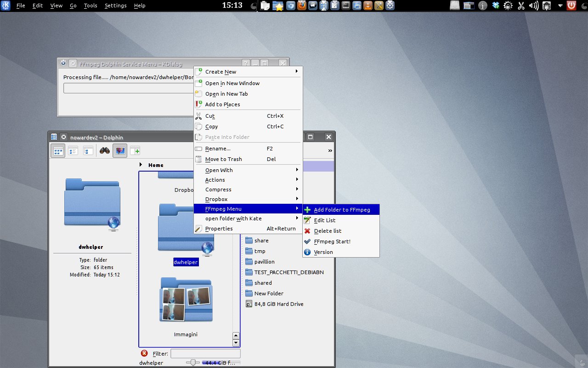Open the Help menu in top panel

coord(140,6)
